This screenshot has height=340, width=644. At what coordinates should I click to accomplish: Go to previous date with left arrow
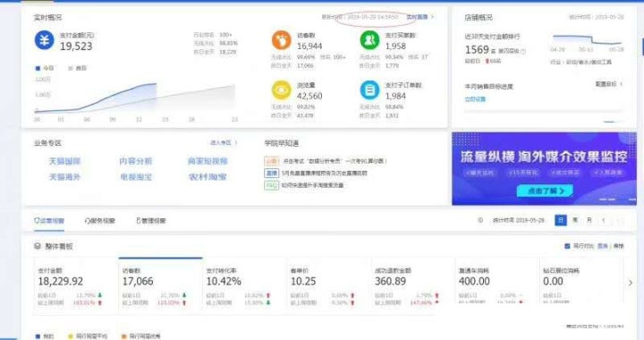(604, 220)
